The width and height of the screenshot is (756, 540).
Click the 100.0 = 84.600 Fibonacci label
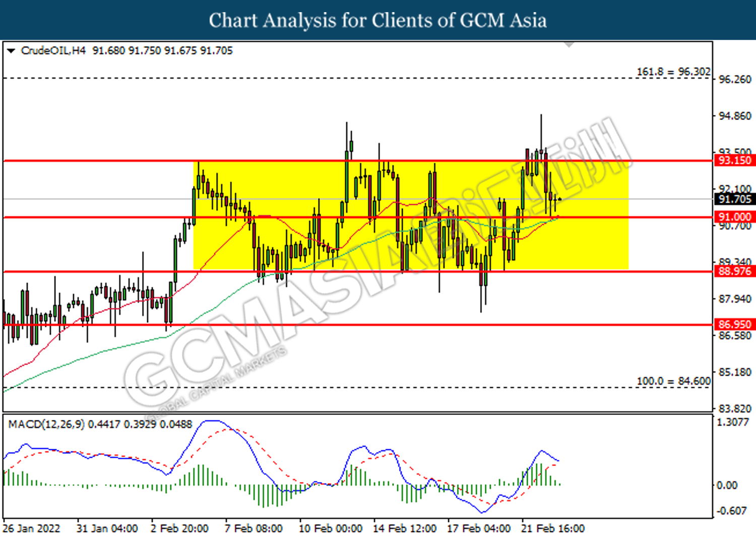pyautogui.click(x=673, y=381)
